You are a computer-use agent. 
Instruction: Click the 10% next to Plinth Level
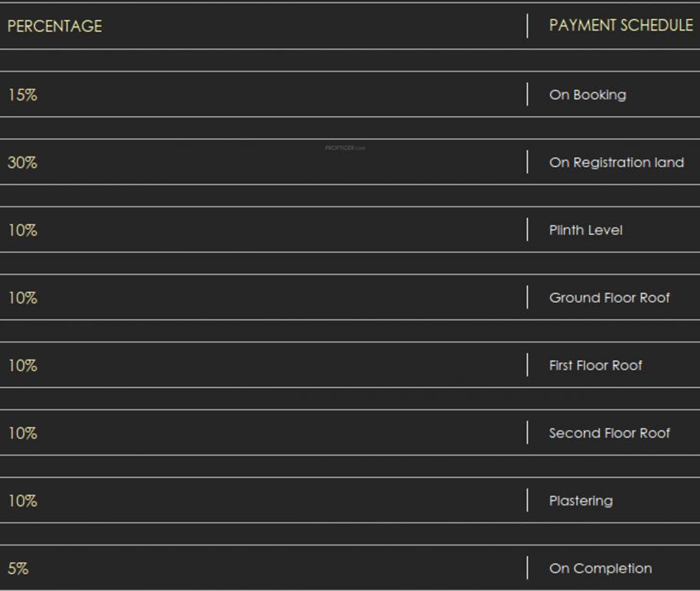(23, 230)
